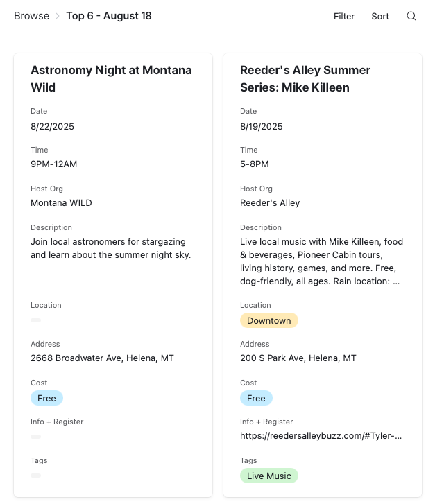Screen dimensions: 435x504
Task: Click the Downtown location tag
Action: click(269, 320)
